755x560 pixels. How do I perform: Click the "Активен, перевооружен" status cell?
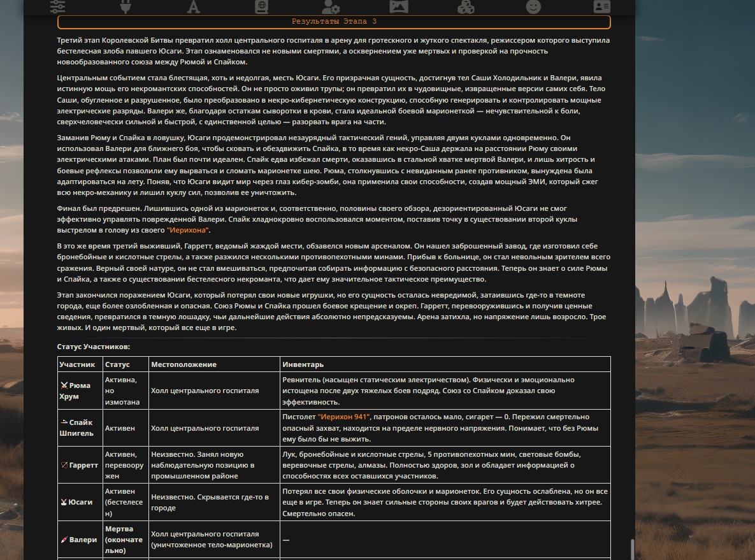coord(126,465)
